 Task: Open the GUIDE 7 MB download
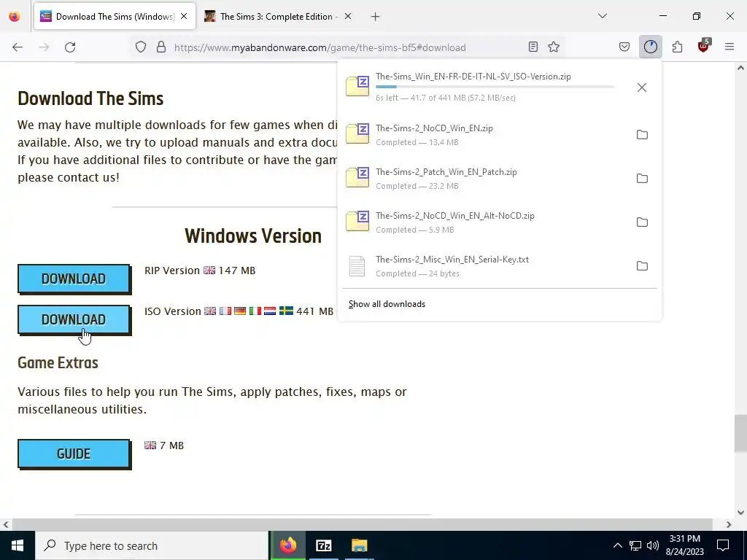pyautogui.click(x=74, y=454)
